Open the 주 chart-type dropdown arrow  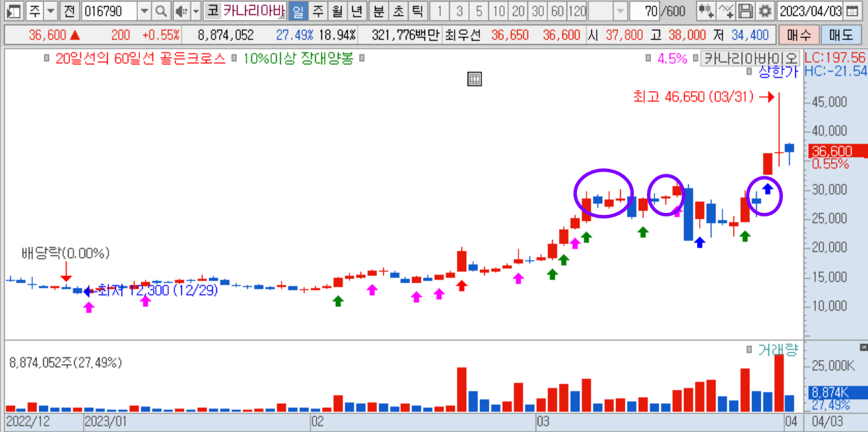tap(50, 10)
